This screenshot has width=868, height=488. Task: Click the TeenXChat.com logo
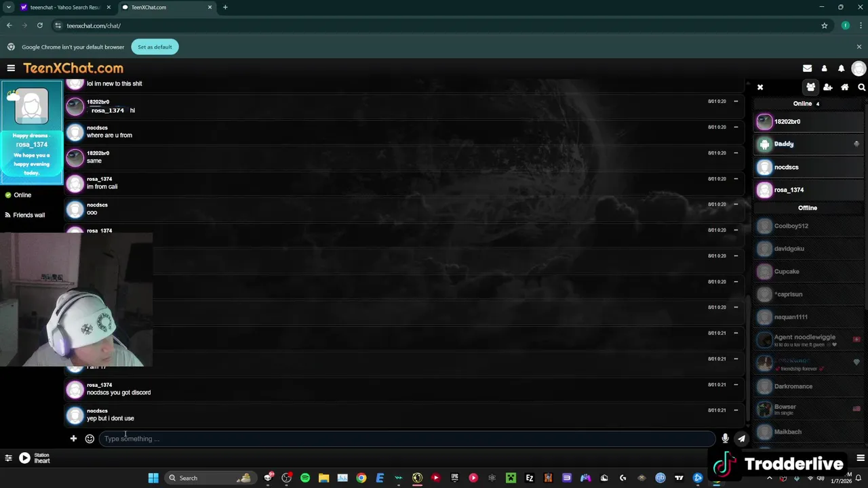pos(73,68)
